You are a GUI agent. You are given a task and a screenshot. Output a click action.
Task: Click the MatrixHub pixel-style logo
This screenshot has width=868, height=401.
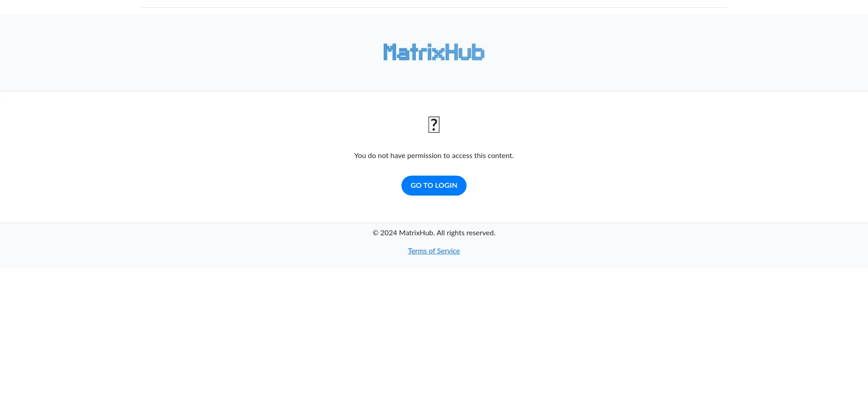pos(434,52)
